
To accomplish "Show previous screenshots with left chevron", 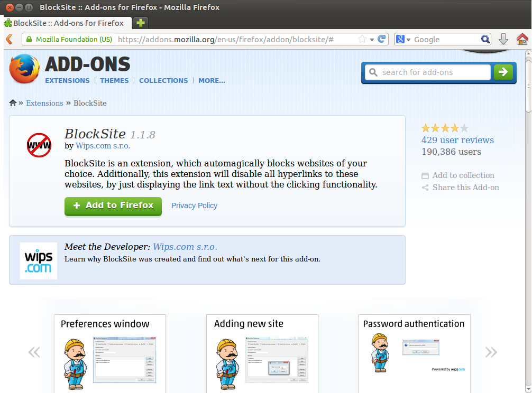I will (x=34, y=352).
